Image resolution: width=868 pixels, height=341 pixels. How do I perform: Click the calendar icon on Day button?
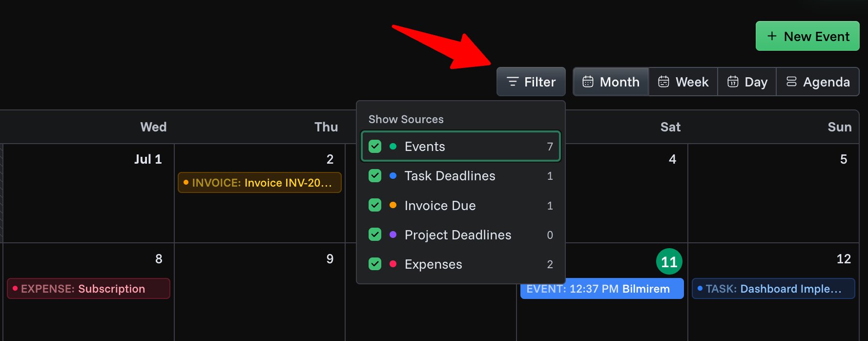pyautogui.click(x=733, y=82)
